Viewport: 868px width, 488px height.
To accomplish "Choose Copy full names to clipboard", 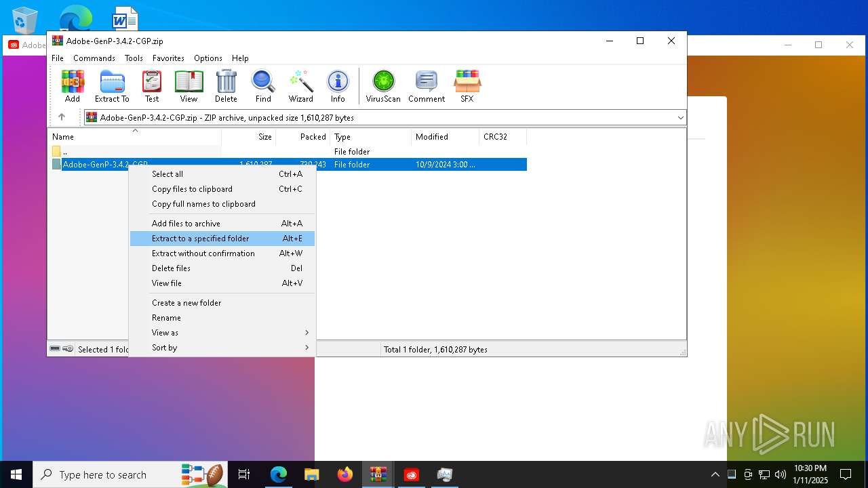I will (x=222, y=204).
